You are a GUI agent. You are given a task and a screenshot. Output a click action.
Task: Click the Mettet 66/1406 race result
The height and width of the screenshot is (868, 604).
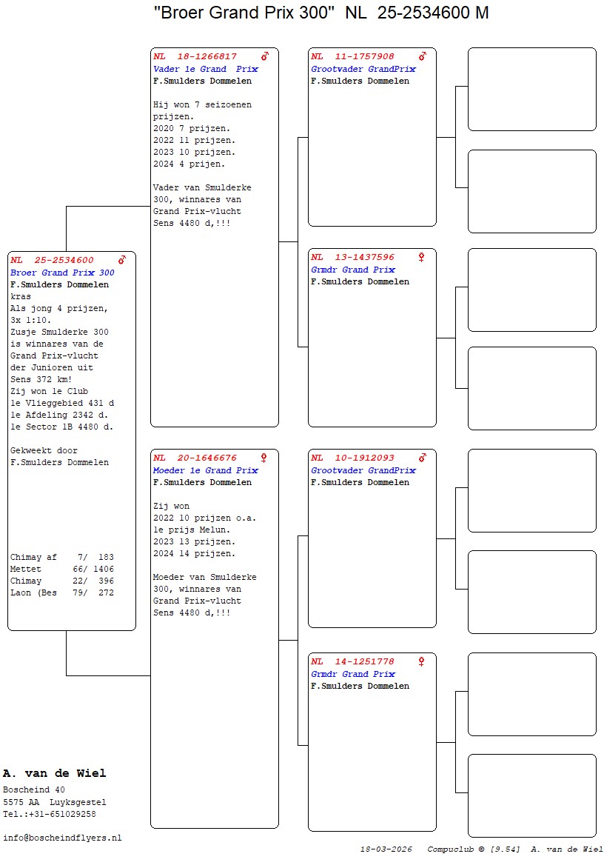click(x=62, y=569)
